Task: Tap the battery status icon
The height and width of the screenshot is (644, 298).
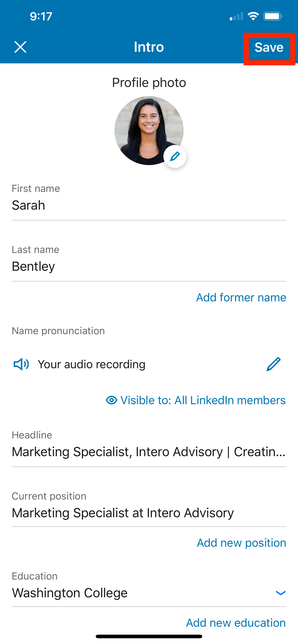Action: [273, 16]
